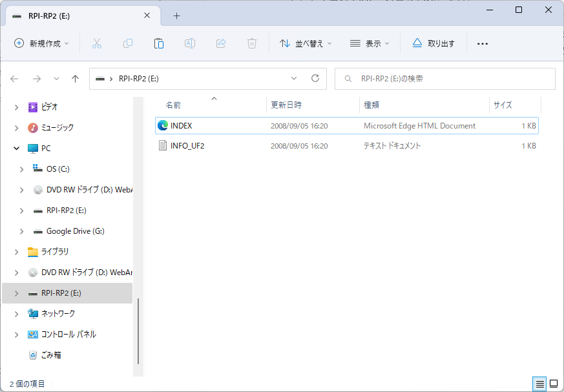The image size is (564, 392).
Task: Go back with the left arrow
Action: (14, 79)
